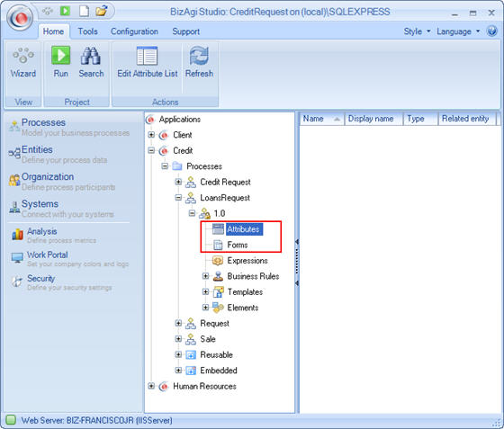
Task: Select the Sale process label
Action: [208, 339]
